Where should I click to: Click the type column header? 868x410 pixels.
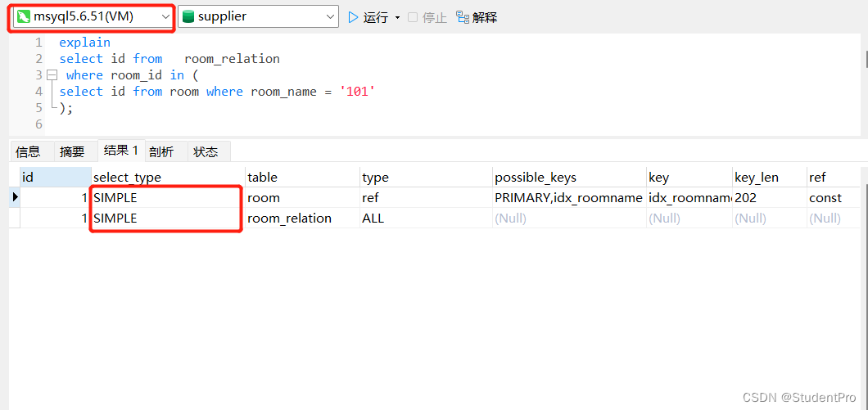tap(426, 177)
